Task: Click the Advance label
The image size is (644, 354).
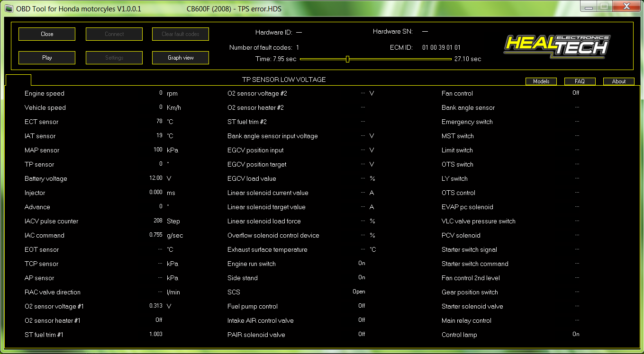Action: (x=37, y=207)
